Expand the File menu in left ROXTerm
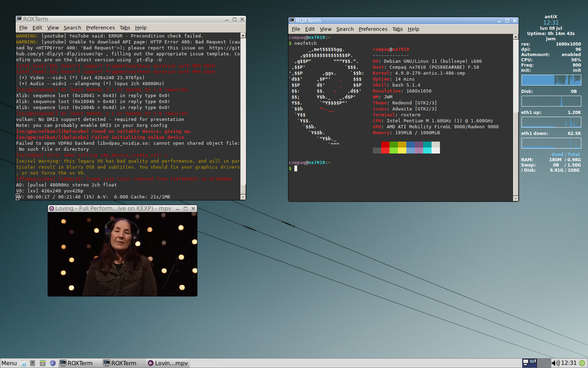Screen dimensions: 588x368 coord(23,28)
